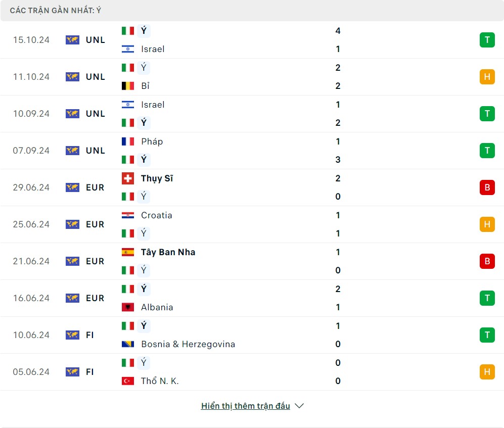Viewport: 504px width, 428px height.
Task: Click the Switzerland flag next to Thụy Sĩ
Action: click(x=128, y=178)
